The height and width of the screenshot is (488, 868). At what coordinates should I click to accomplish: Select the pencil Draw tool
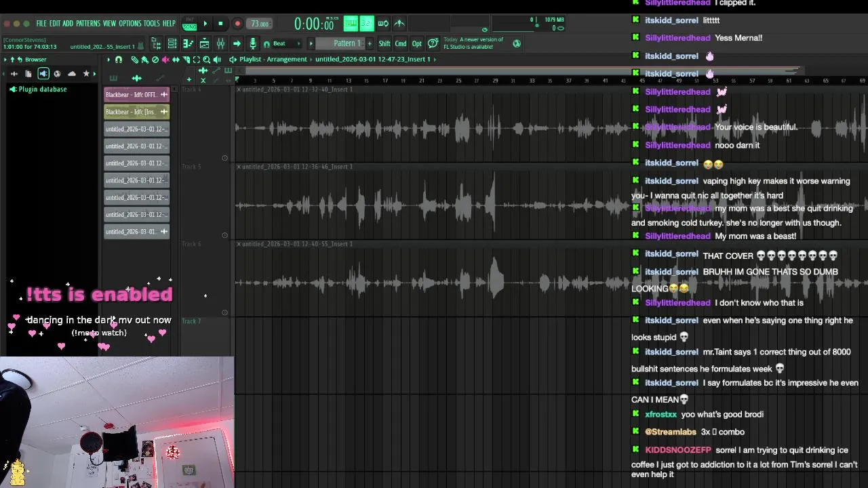click(x=134, y=59)
